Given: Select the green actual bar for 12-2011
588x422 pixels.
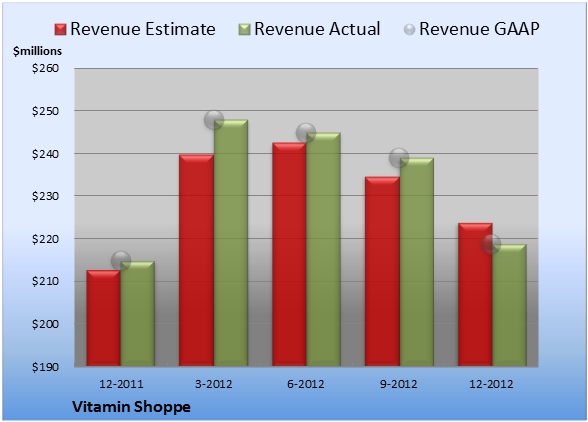Looking at the screenshot, I should click(137, 314).
